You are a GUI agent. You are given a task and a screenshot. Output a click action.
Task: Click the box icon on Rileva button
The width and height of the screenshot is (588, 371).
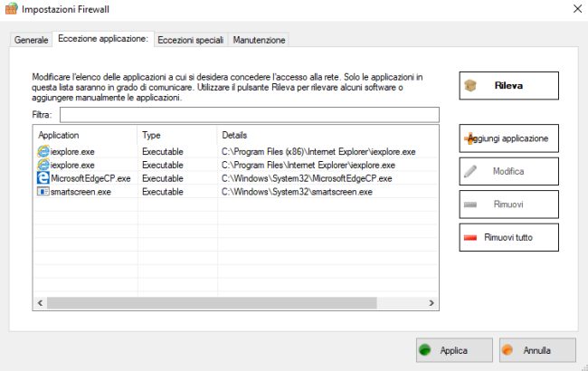click(471, 86)
